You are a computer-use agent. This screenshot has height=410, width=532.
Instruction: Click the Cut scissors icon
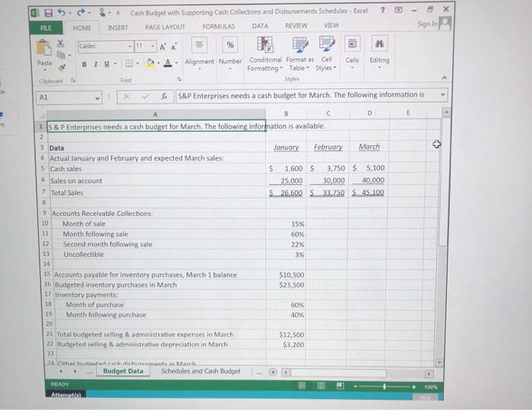point(60,43)
